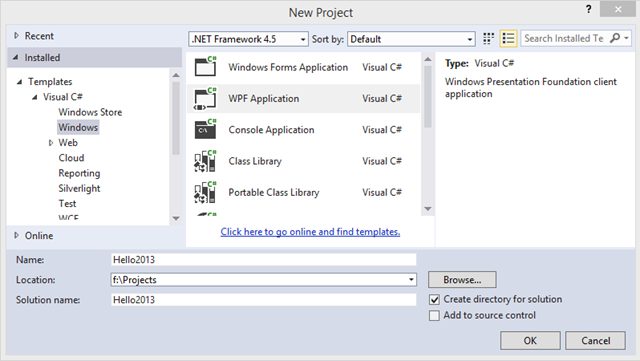Click the Solution name input field

(263, 300)
